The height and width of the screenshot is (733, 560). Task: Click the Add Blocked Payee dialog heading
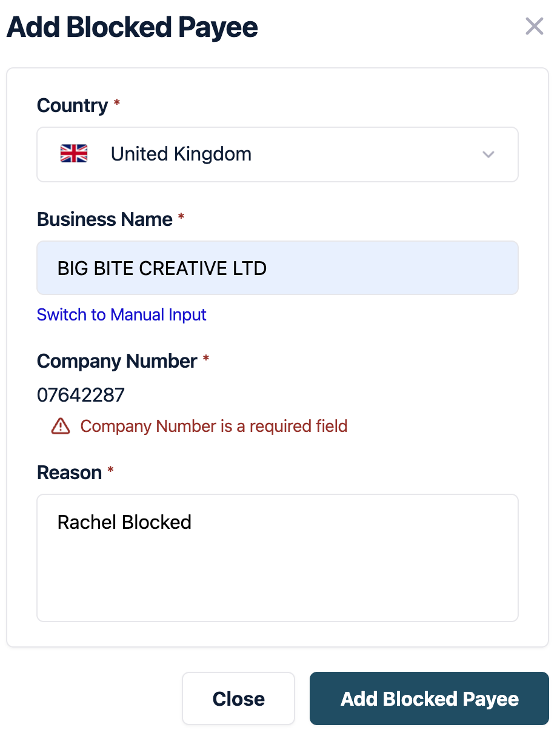(x=132, y=28)
